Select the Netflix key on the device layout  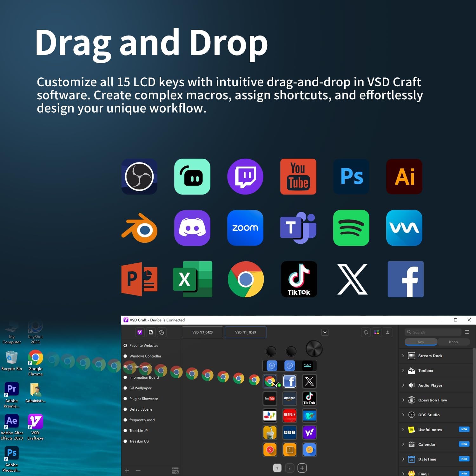pyautogui.click(x=290, y=416)
